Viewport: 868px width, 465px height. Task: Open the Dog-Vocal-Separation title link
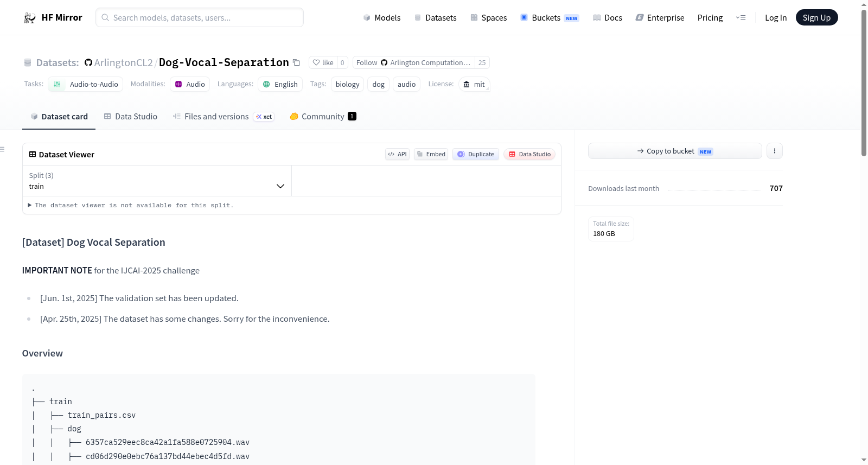[x=224, y=62]
